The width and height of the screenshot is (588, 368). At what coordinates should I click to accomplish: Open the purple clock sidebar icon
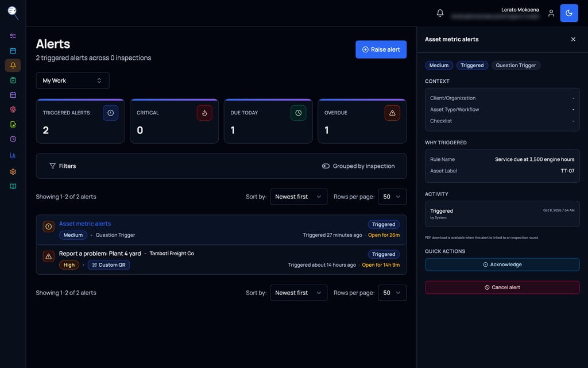click(x=13, y=139)
